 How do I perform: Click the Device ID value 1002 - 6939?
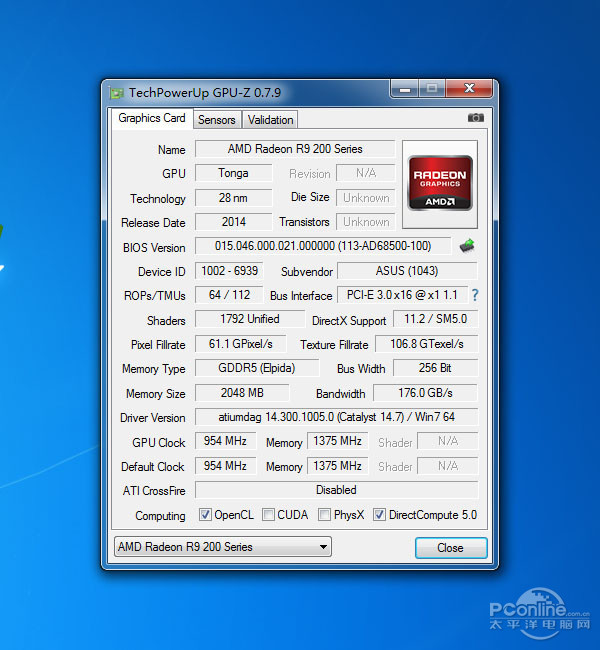point(229,271)
